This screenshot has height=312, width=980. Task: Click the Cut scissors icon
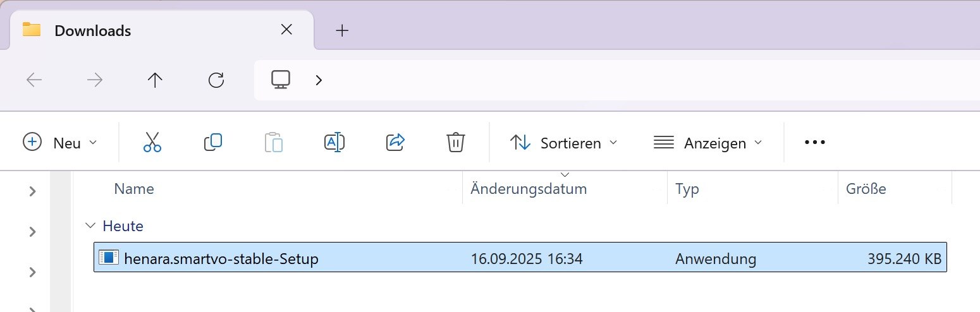(152, 143)
